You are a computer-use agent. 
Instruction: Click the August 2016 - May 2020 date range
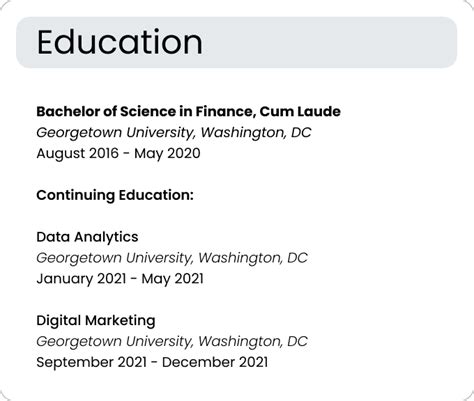(x=118, y=154)
